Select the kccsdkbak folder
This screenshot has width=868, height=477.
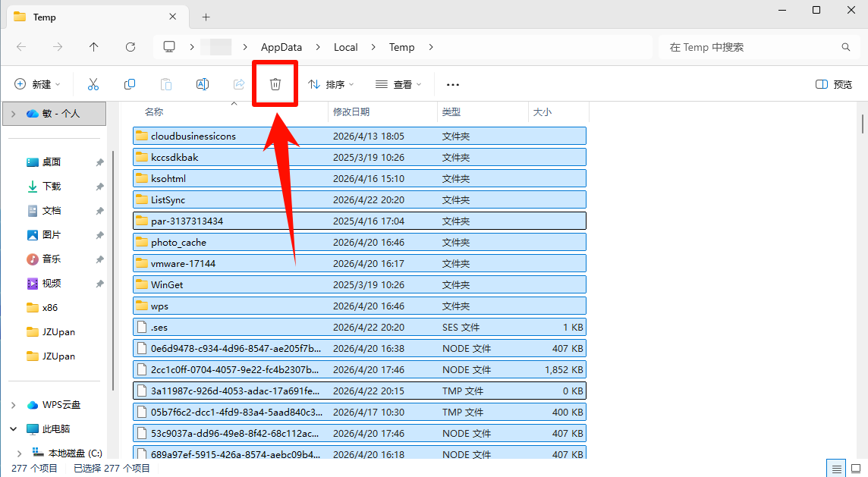point(360,157)
